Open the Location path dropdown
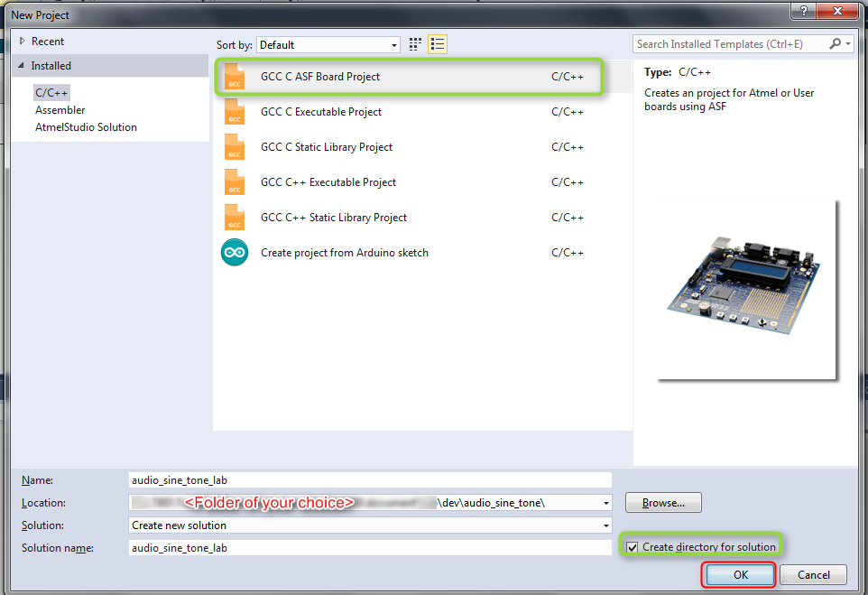Viewport: 868px width, 595px height. tap(605, 503)
